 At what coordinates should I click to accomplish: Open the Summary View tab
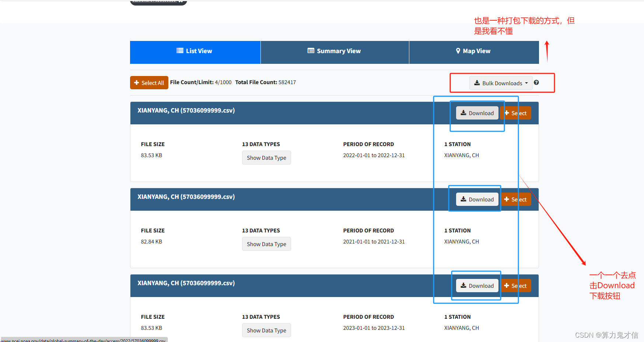point(335,52)
